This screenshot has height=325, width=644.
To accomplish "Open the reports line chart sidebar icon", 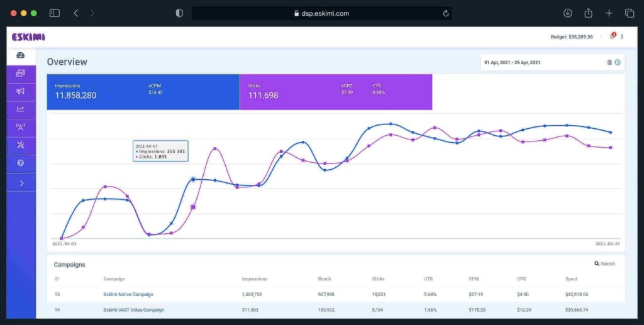I will point(20,109).
